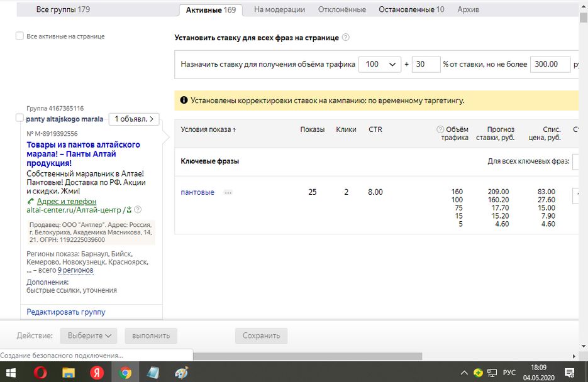Image resolution: width=588 pixels, height=382 pixels.
Task: Click the 'Редактировать группу' link
Action: (66, 312)
